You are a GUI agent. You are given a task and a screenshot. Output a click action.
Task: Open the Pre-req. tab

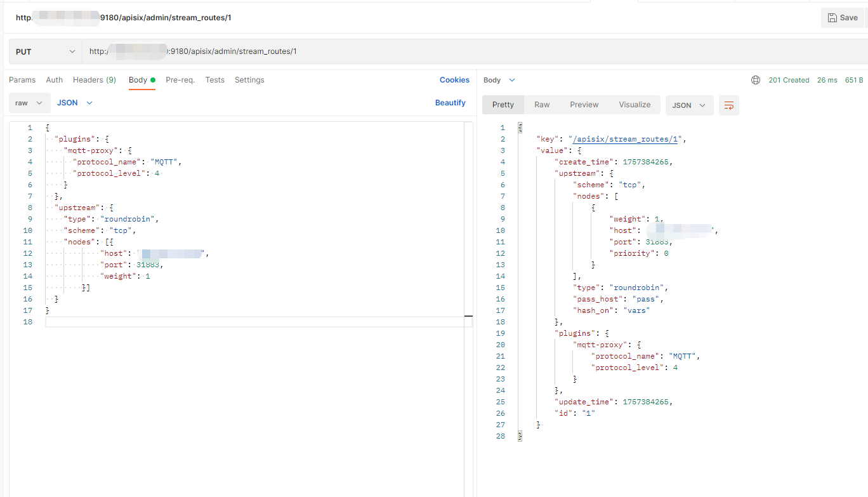click(x=180, y=80)
